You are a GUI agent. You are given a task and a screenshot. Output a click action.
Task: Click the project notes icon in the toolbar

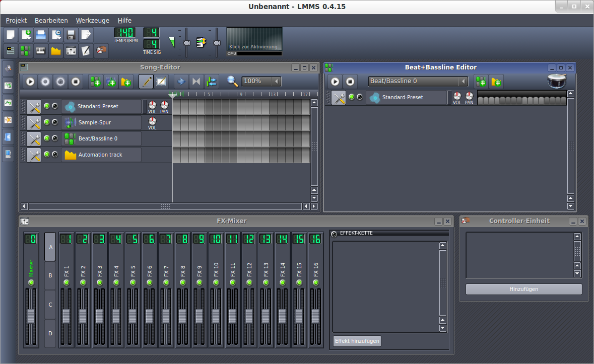coord(86,50)
